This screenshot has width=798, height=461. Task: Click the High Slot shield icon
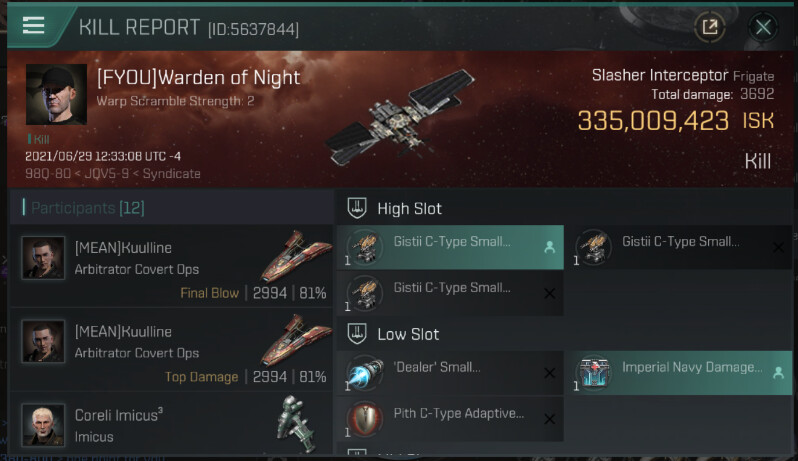(357, 208)
